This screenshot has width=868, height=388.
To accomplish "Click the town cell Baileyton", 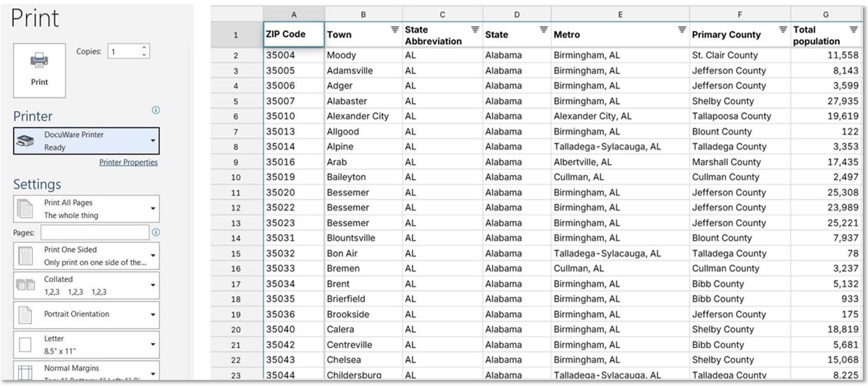I will 363,177.
